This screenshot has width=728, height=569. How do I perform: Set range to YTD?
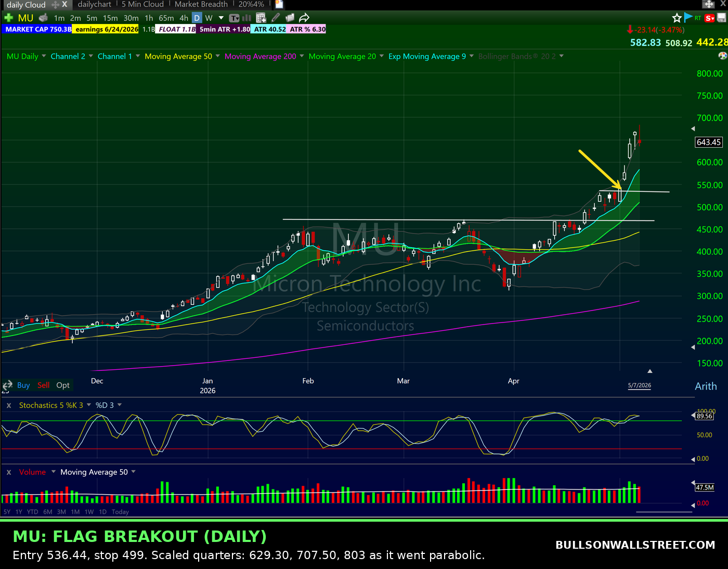32,512
